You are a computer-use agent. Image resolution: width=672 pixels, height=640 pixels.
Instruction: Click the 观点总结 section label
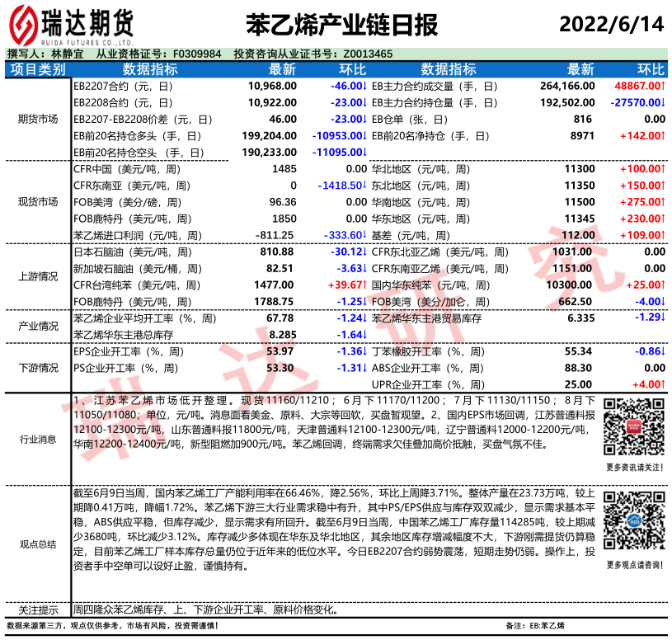pyautogui.click(x=36, y=544)
